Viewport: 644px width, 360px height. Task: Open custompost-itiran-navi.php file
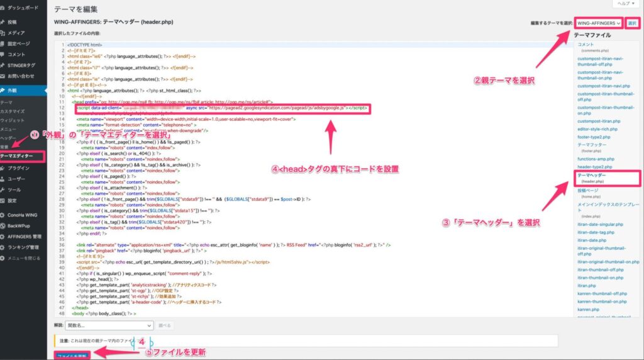tap(603, 86)
